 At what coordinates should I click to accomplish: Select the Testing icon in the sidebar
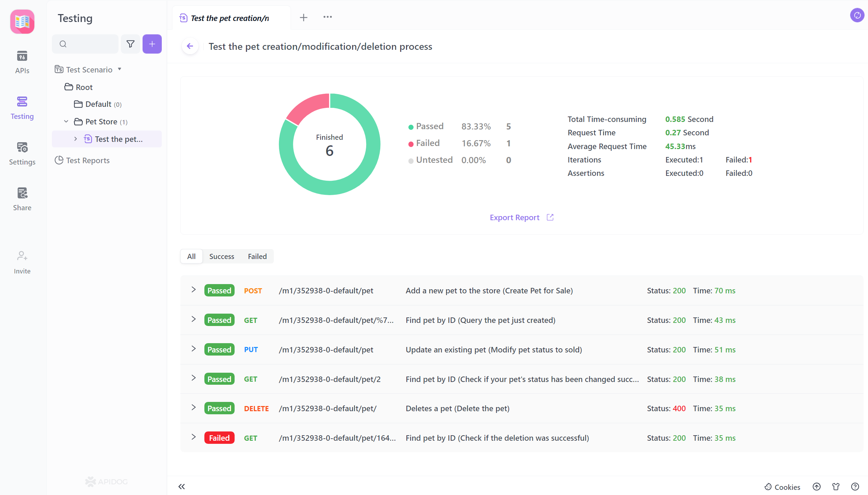[x=22, y=106]
